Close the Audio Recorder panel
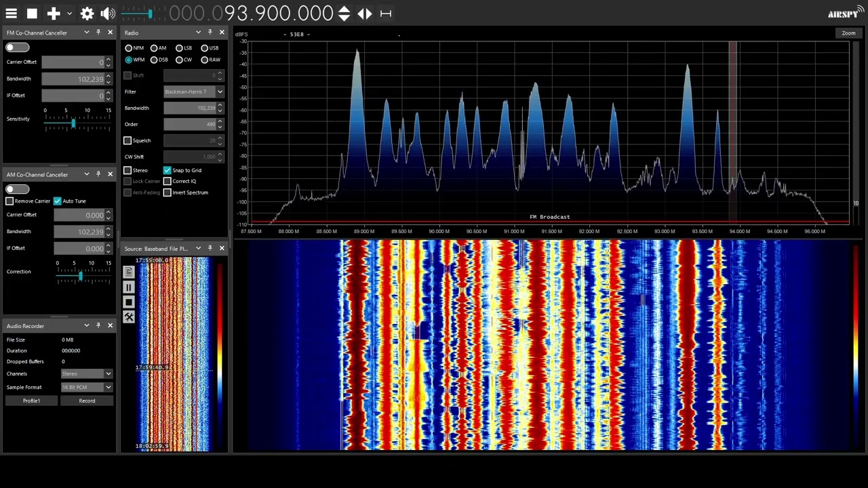 click(110, 326)
